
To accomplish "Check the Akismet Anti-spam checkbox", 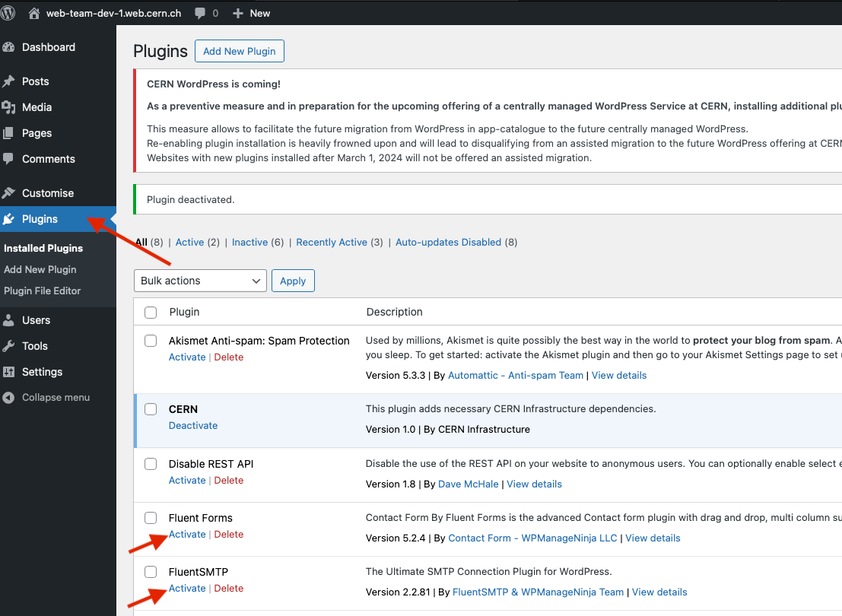I will 151,341.
